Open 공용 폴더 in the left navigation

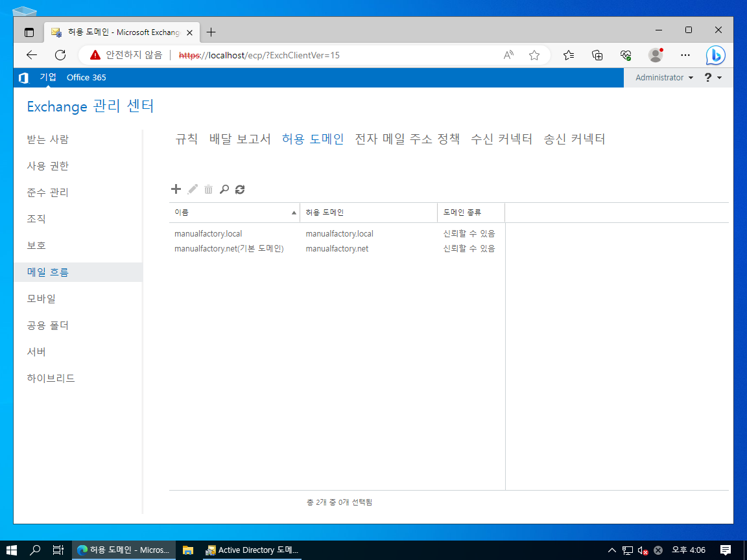pos(47,325)
